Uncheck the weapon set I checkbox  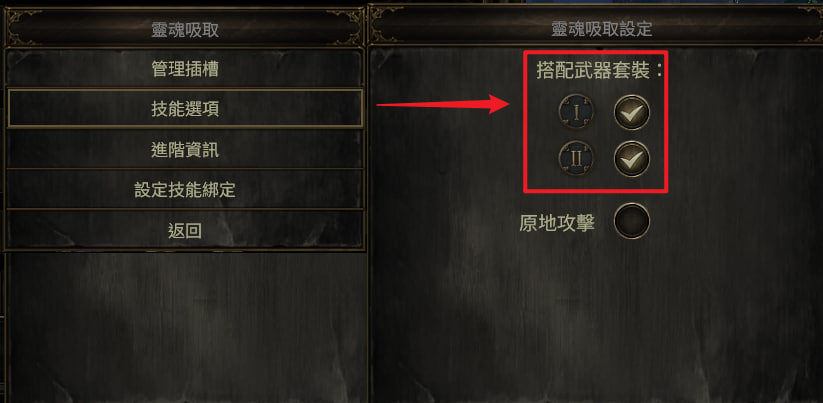click(632, 112)
